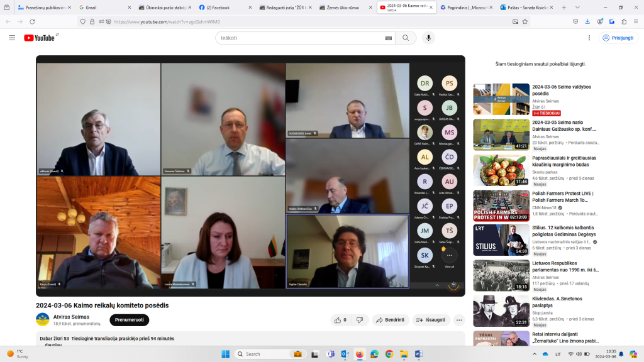Subscribe using Prenumeruoti button
The width and height of the screenshot is (644, 362).
tap(129, 320)
